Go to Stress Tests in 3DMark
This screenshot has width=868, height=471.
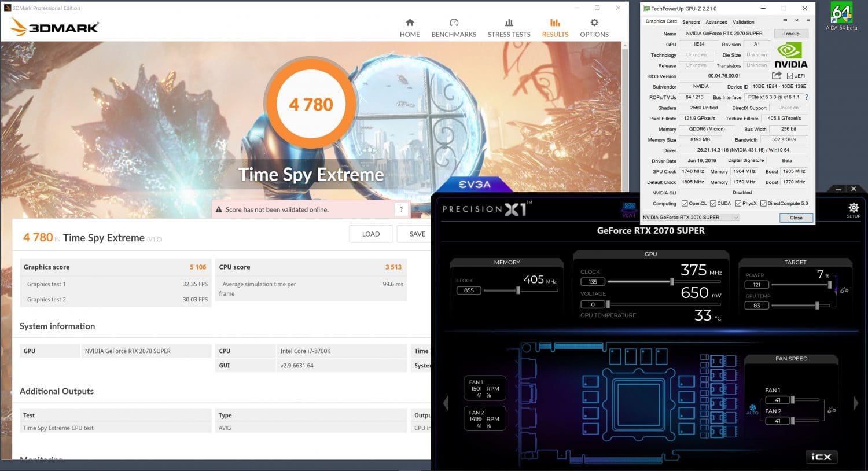coord(509,28)
